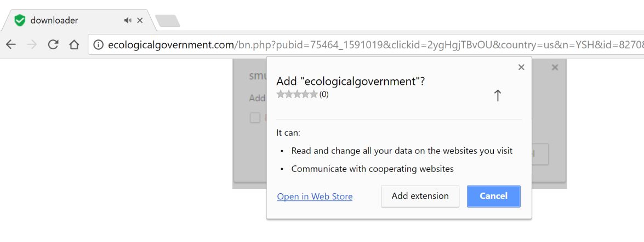Toggle the checkbox in the background popup

[255, 118]
